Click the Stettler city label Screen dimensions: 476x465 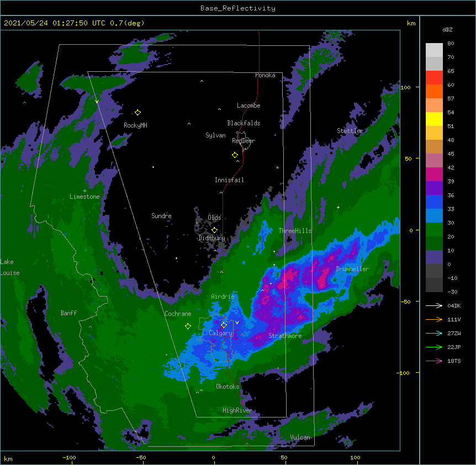coord(350,131)
